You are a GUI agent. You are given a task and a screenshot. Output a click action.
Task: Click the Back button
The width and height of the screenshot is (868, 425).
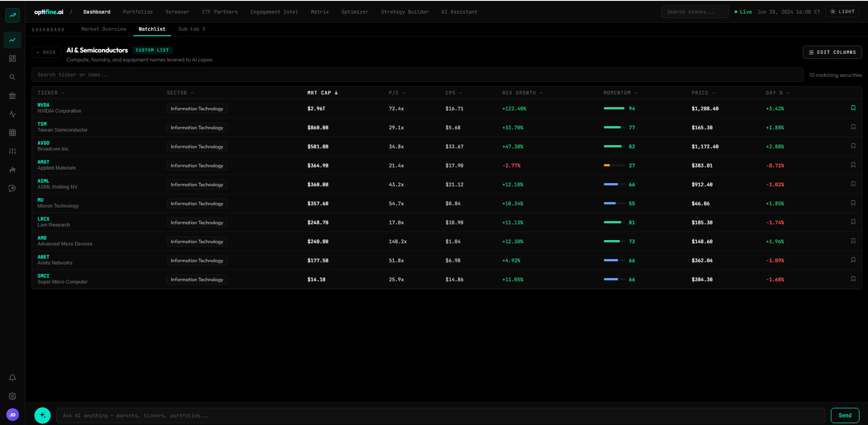pos(46,52)
